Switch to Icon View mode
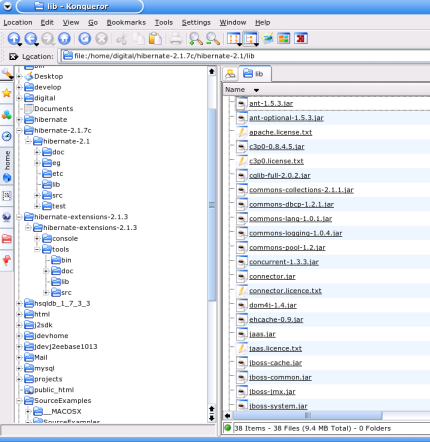The width and height of the screenshot is (430, 442). [x=233, y=38]
